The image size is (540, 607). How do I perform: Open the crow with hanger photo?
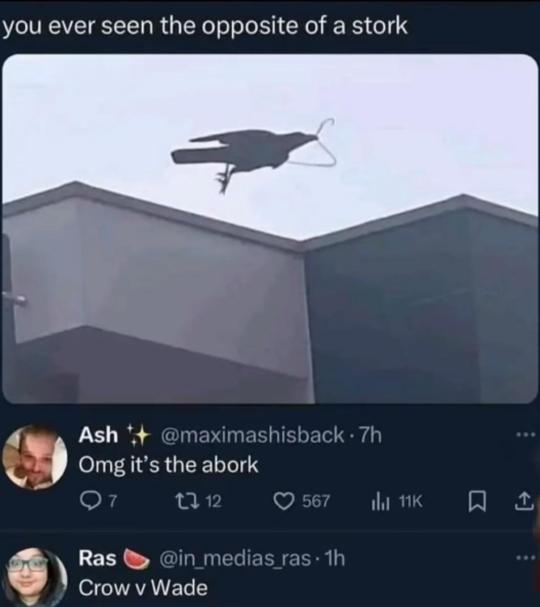(x=270, y=228)
